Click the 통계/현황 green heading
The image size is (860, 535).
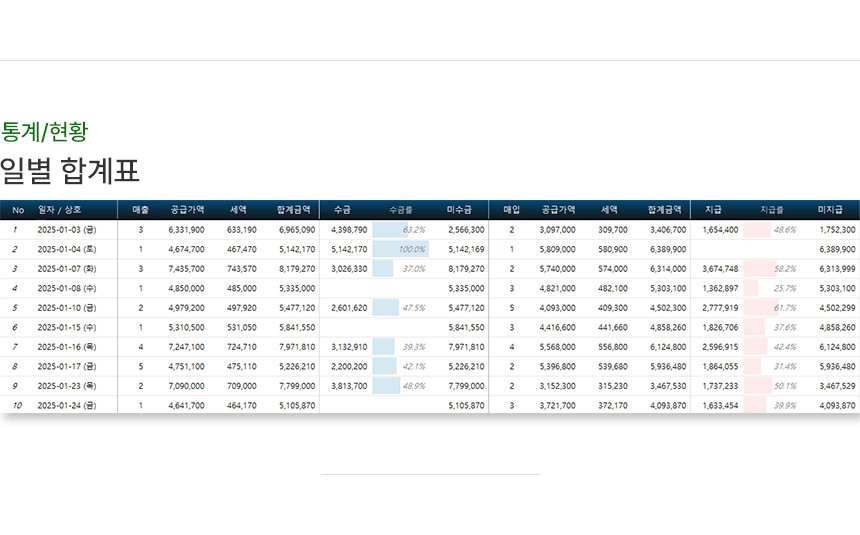tap(44, 131)
